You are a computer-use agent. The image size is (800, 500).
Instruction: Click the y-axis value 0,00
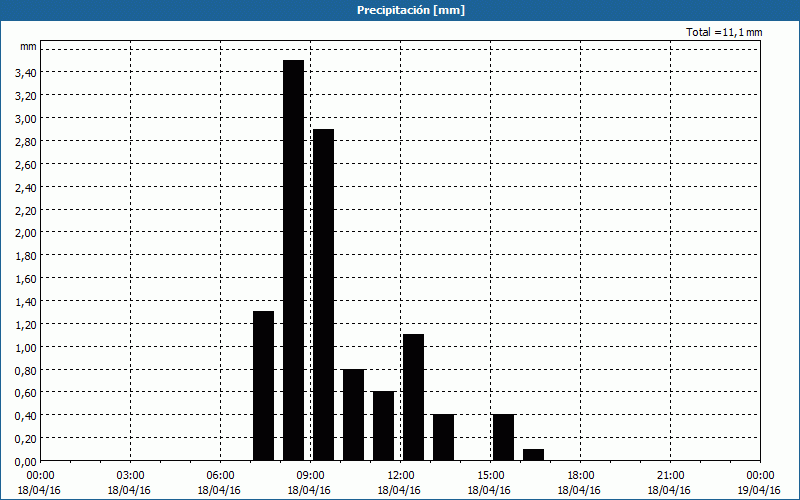tap(26, 462)
